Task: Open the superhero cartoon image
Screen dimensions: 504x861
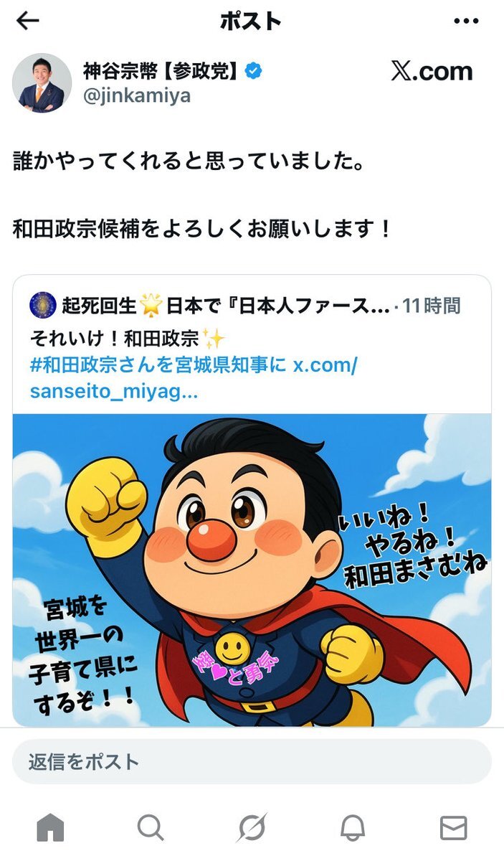Action: pyautogui.click(x=252, y=570)
